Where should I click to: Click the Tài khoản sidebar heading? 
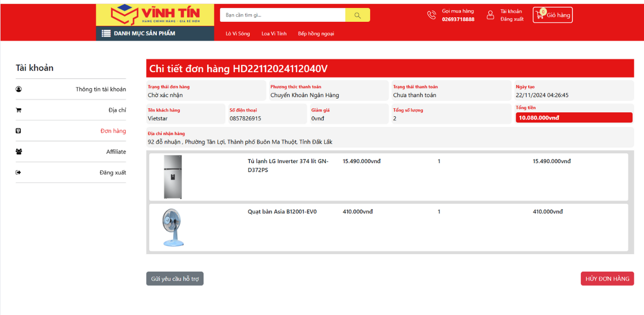35,68
